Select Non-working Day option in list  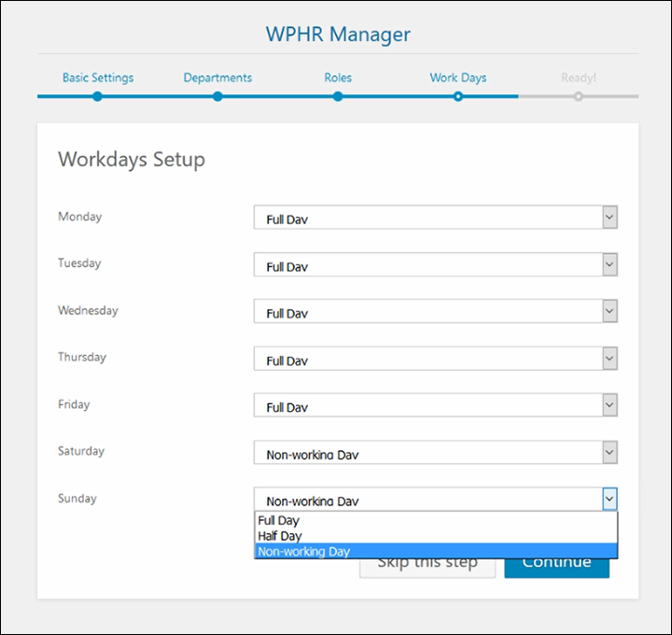pos(436,551)
